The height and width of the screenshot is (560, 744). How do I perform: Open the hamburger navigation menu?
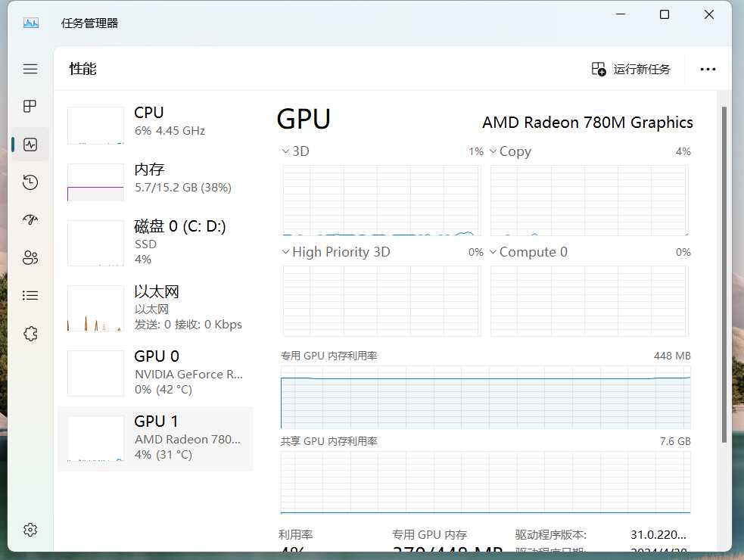point(30,69)
